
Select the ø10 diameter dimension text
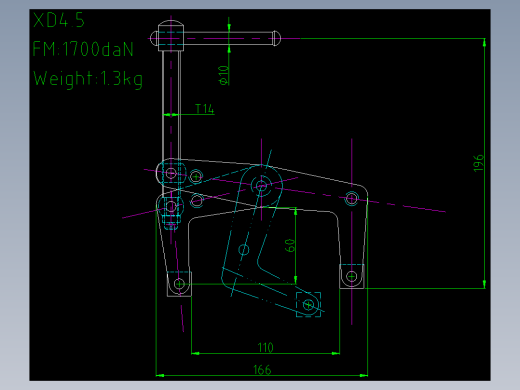[223, 75]
